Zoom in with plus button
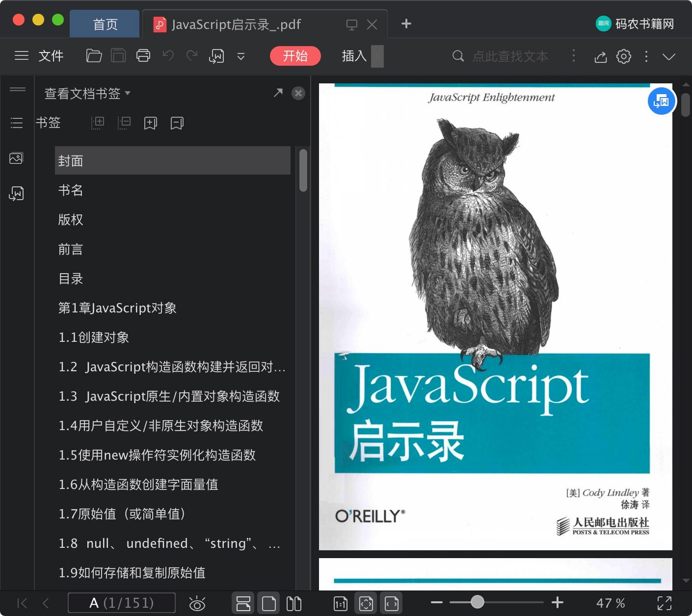Viewport: 692px width, 616px height. [558, 602]
